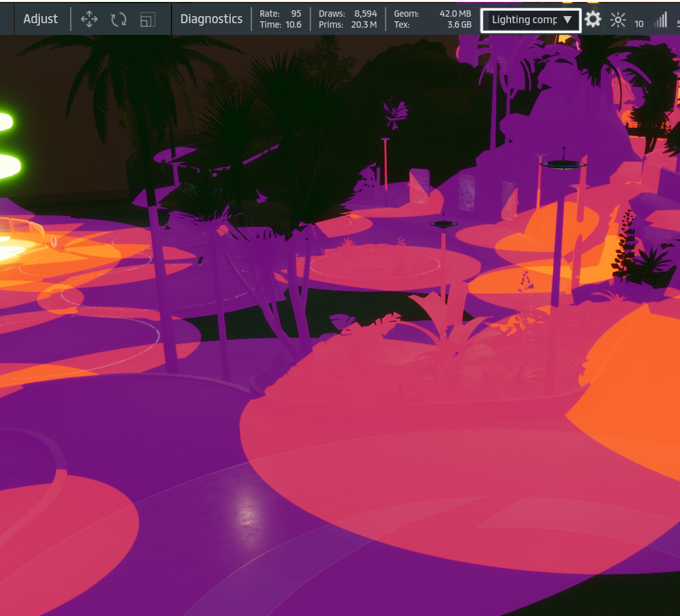Open the gear settings icon

click(x=593, y=19)
